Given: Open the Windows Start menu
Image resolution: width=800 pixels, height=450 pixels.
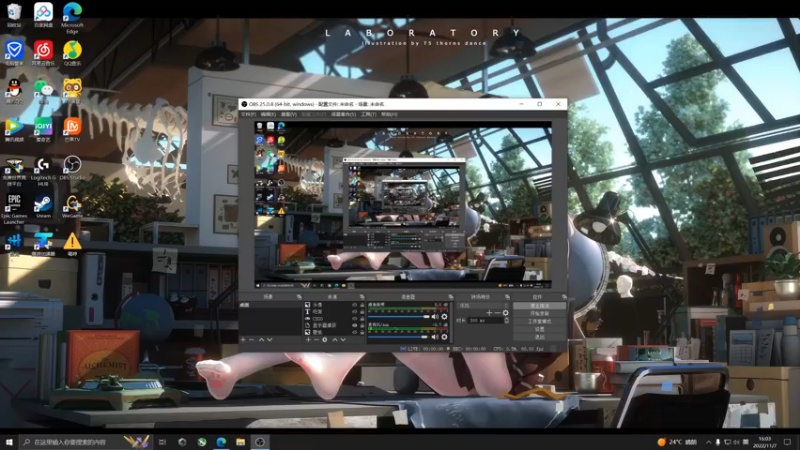Looking at the screenshot, I should (9, 442).
